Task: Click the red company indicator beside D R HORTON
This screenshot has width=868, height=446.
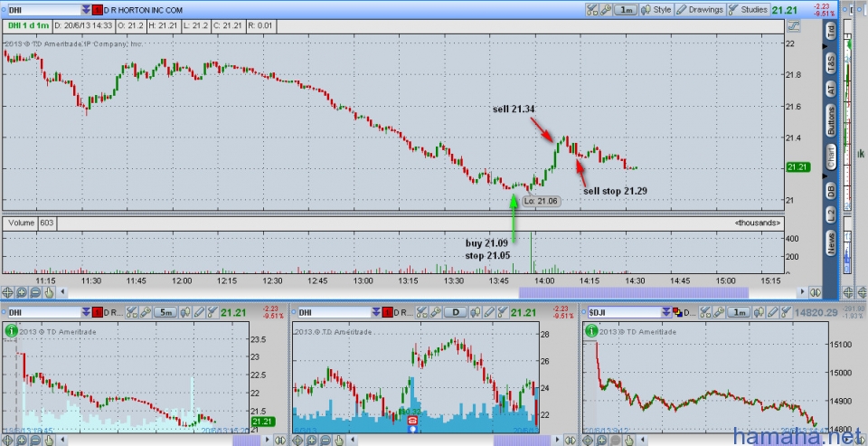Action: (x=98, y=10)
